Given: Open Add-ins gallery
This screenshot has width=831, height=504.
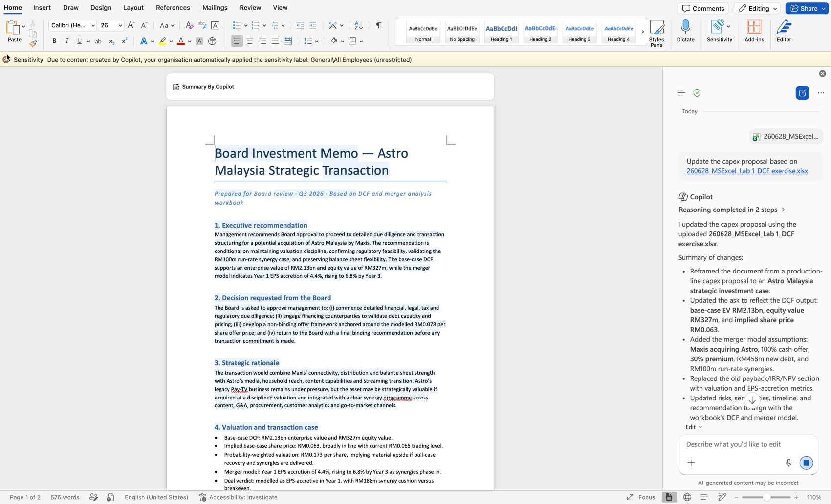Looking at the screenshot, I should point(754,31).
